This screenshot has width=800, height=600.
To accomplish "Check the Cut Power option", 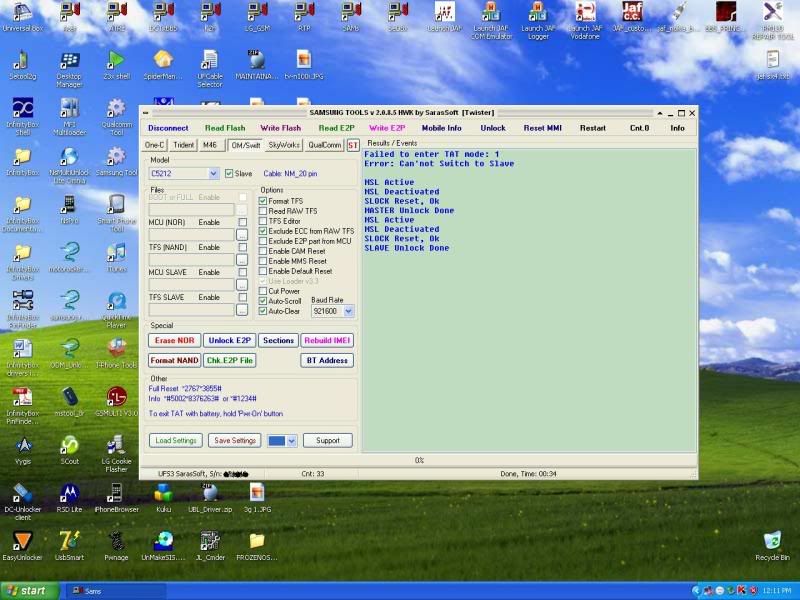I will click(x=263, y=291).
